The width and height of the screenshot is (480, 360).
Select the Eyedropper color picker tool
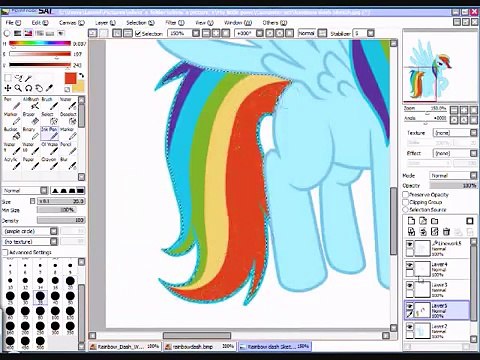pos(49,88)
